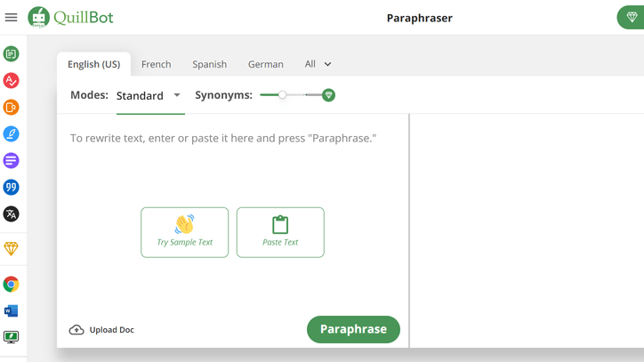Open the Word extension icon

11,310
